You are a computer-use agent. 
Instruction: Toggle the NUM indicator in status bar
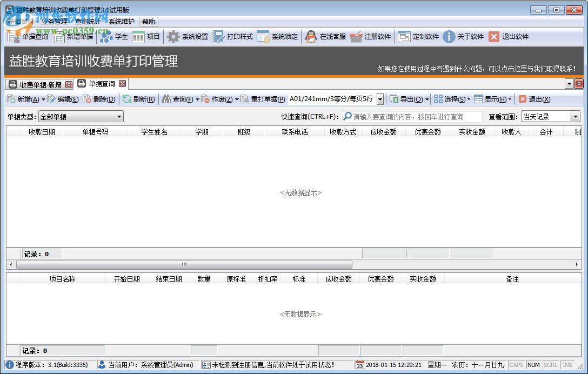coord(533,365)
